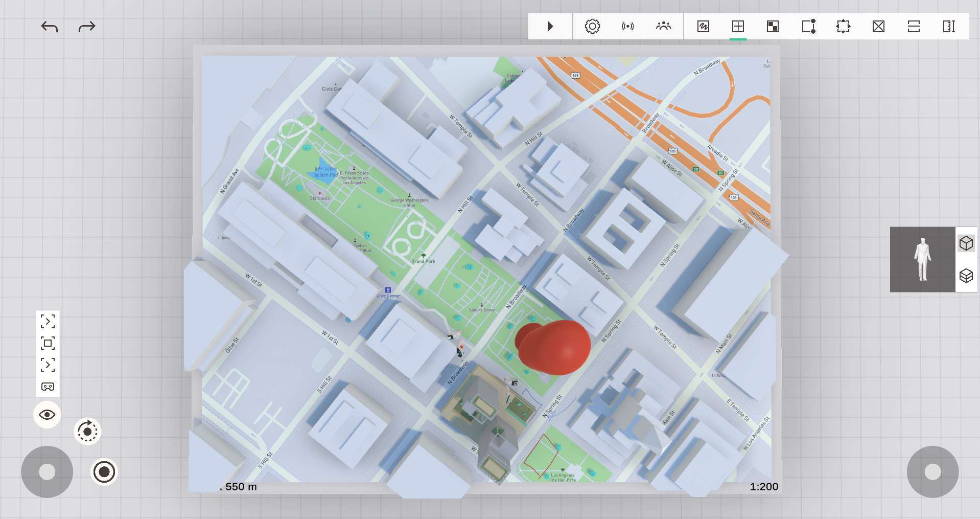Toggle the eye visibility button
This screenshot has width=980, height=519.
[x=47, y=415]
